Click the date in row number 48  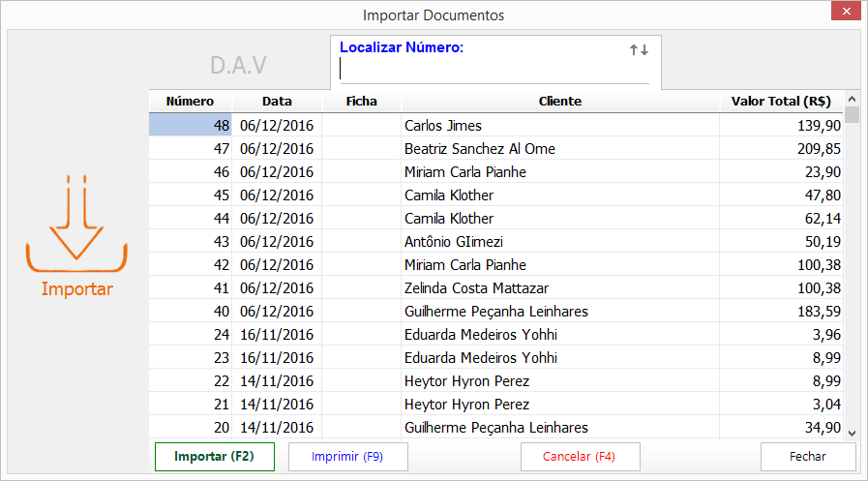(x=277, y=126)
